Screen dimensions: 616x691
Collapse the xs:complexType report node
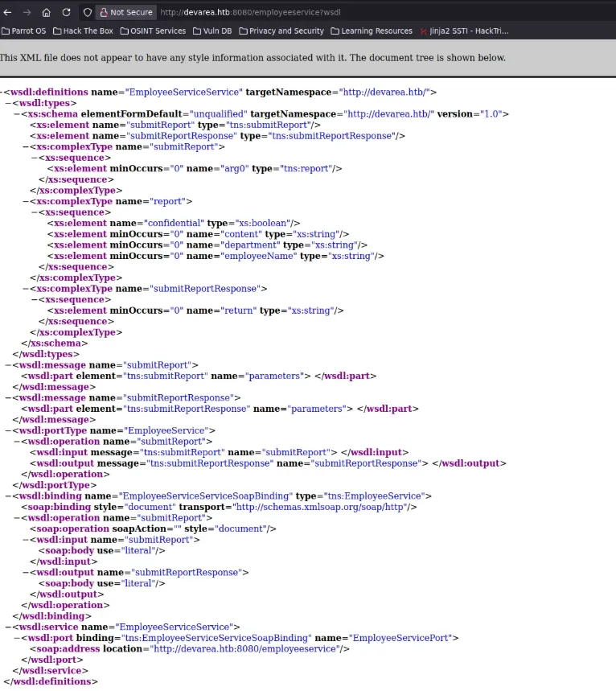pos(25,201)
